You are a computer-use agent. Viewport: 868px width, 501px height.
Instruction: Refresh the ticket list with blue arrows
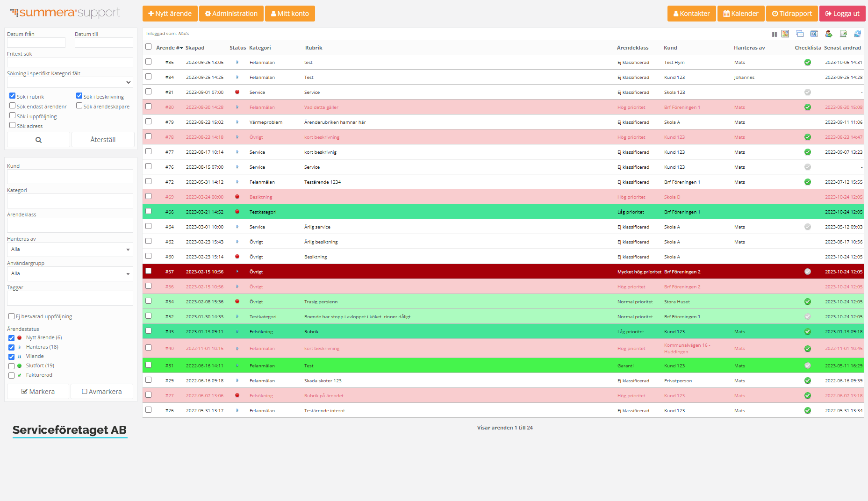click(858, 34)
